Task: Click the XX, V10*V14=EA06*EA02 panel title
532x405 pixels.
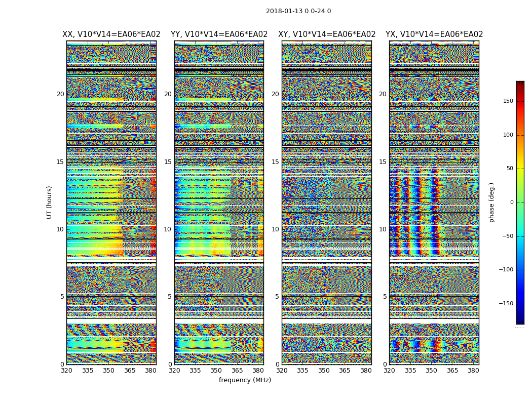Action: [111, 34]
